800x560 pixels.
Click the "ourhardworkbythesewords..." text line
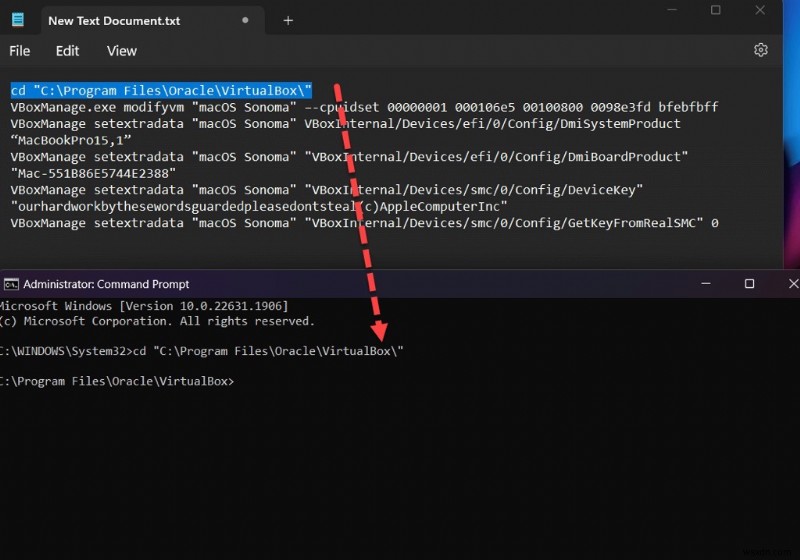pos(259,207)
